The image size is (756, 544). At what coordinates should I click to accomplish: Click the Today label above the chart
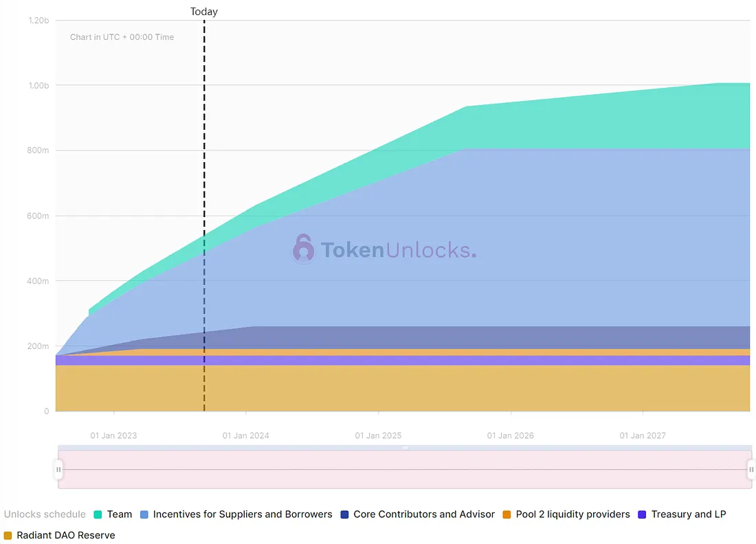coord(204,12)
